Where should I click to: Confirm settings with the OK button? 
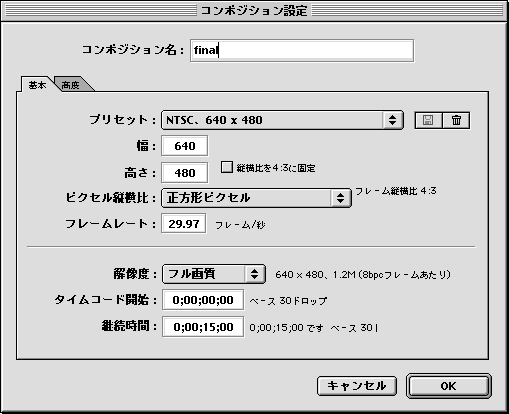point(449,386)
